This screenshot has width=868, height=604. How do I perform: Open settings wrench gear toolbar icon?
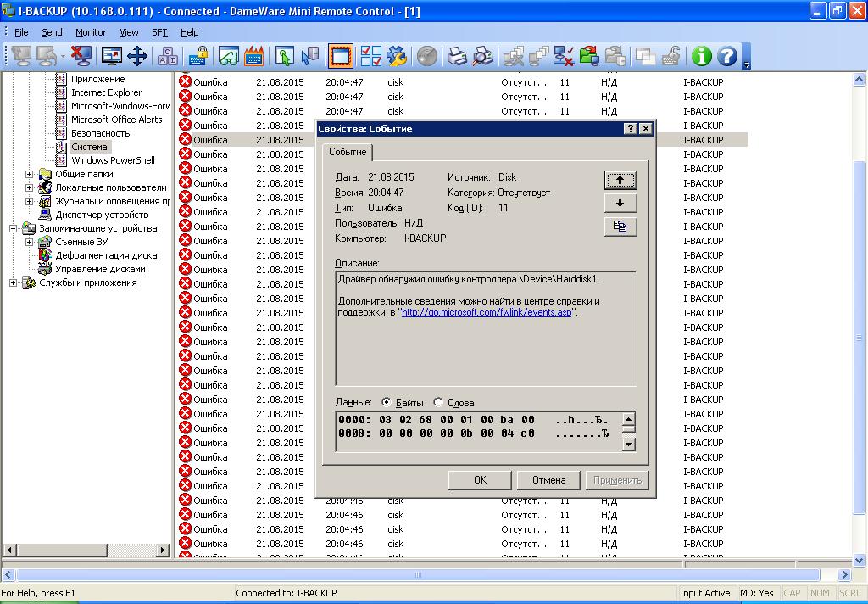pyautogui.click(x=396, y=56)
